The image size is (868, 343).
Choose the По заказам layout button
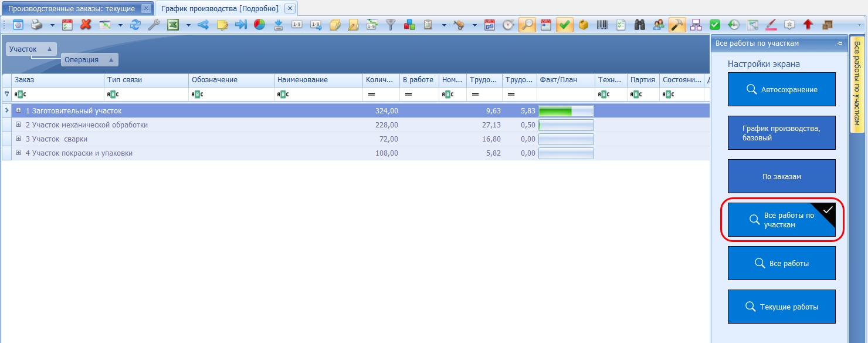pyautogui.click(x=782, y=176)
